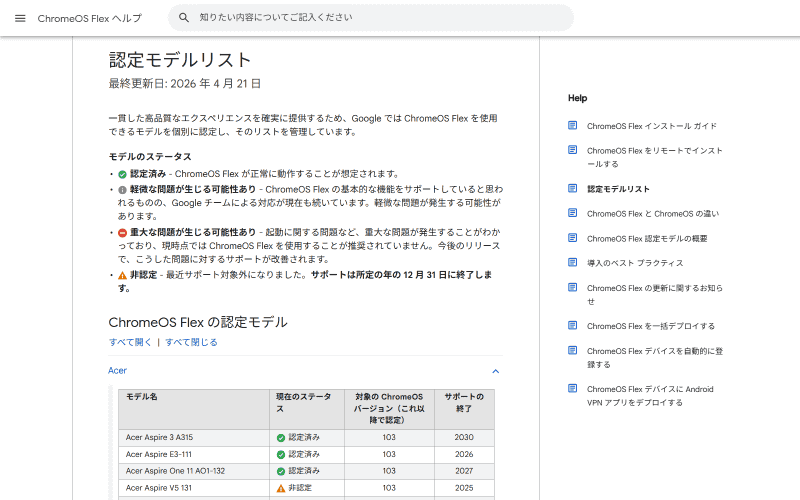Image resolution: width=800 pixels, height=500 pixels.
Task: Click the search magnifier icon
Action: pos(184,18)
